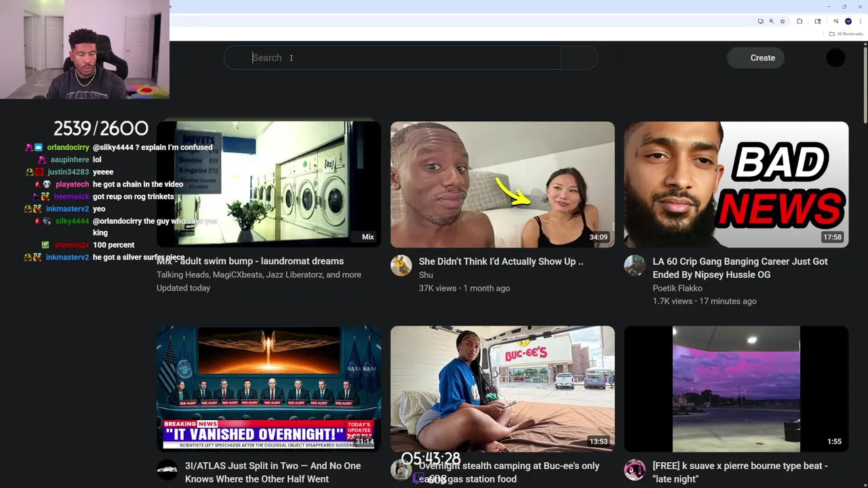
Task: Open the Chrome three-dot menu
Action: coord(860,22)
